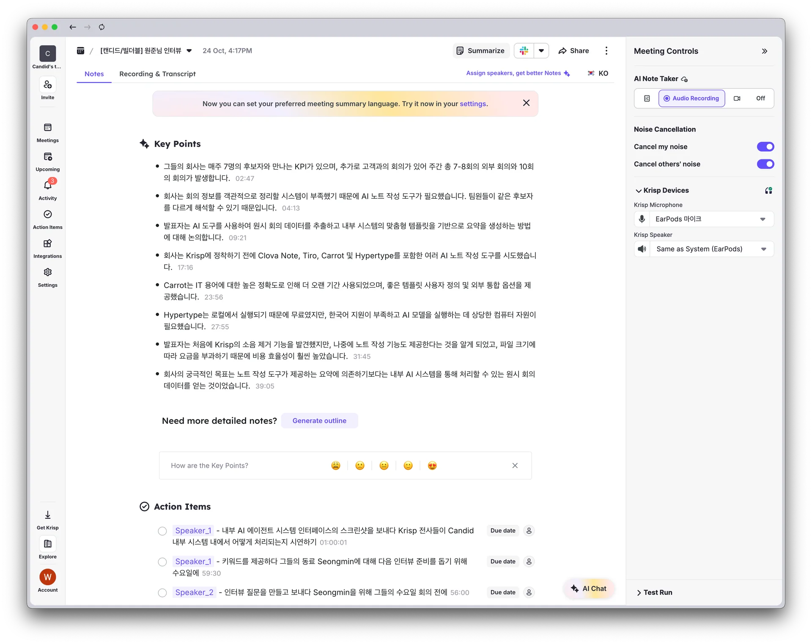The image size is (812, 644).
Task: Disable Cancel my noise
Action: tap(765, 147)
